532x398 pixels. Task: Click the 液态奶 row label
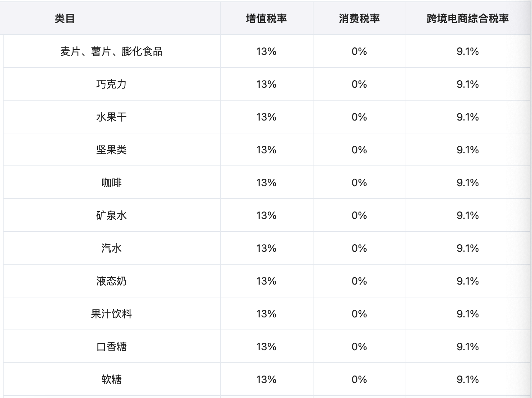click(x=111, y=281)
